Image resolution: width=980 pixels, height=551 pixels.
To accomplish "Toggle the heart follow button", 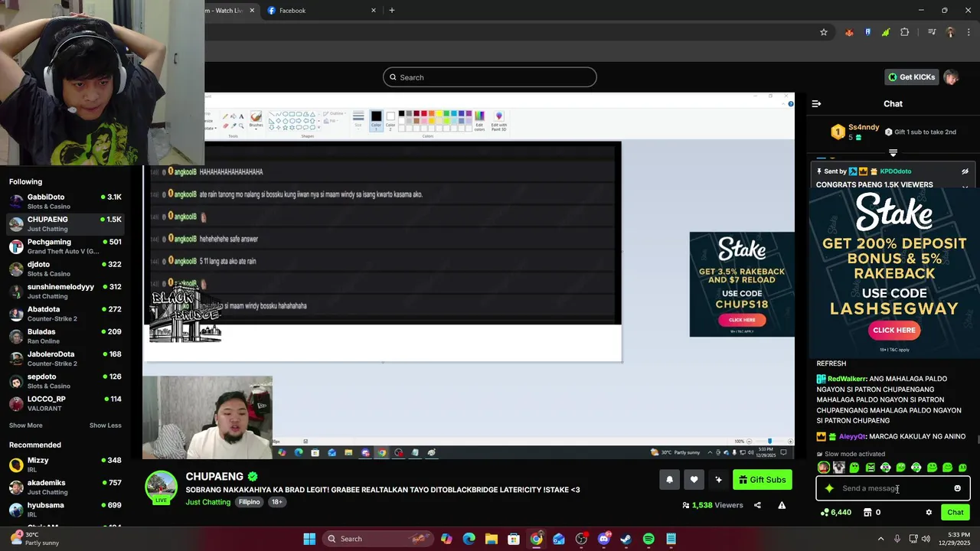I will coord(694,480).
